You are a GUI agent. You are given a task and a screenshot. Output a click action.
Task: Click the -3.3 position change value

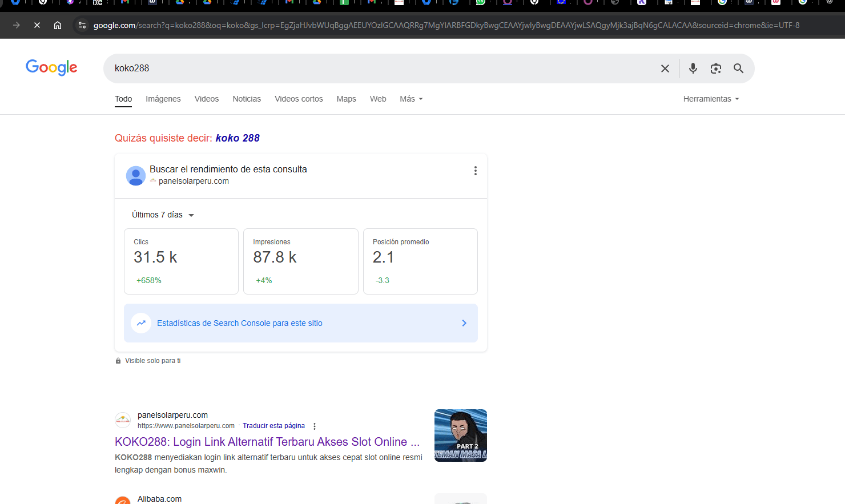(x=383, y=280)
